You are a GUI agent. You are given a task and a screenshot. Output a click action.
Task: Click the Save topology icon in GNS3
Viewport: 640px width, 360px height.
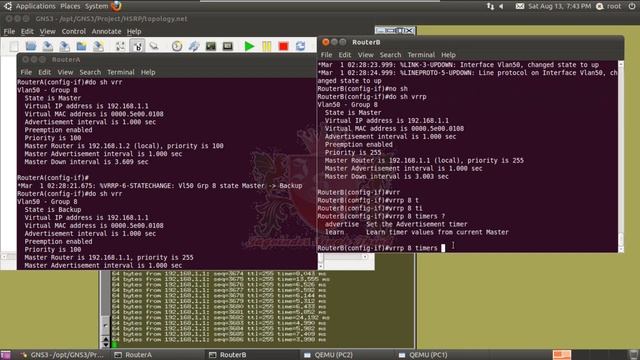48,46
